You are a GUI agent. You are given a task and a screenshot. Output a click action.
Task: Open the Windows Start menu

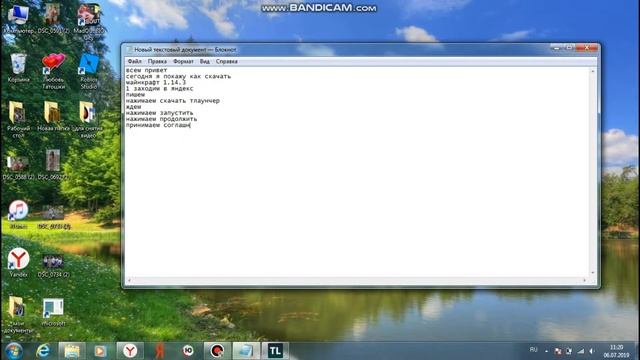14,351
